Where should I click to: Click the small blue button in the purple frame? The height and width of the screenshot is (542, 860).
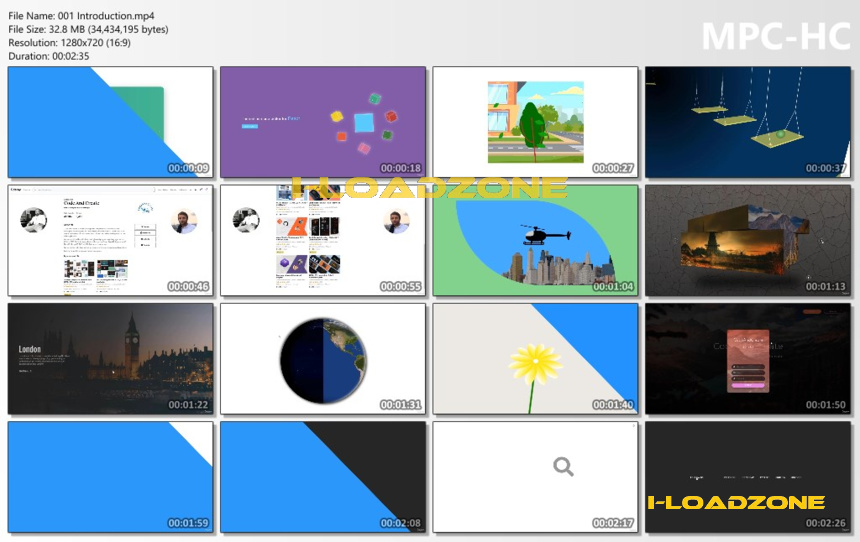click(x=250, y=126)
